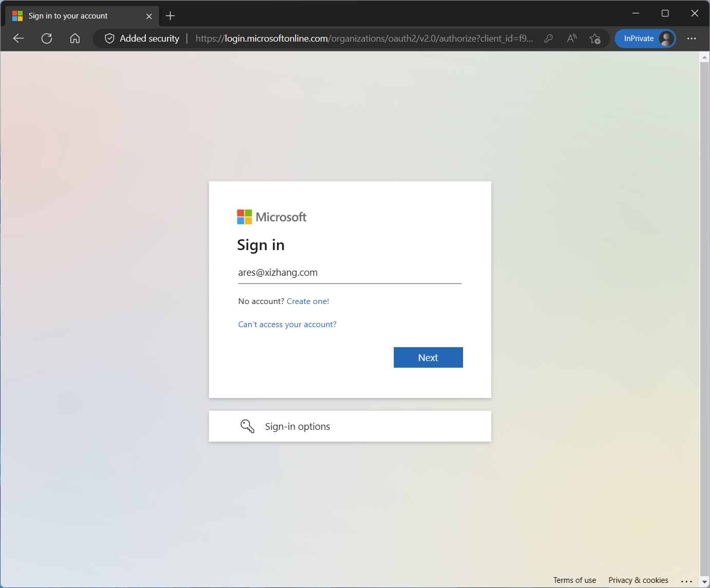Image resolution: width=710 pixels, height=588 pixels.
Task: Minimize the browser window
Action: 636,13
